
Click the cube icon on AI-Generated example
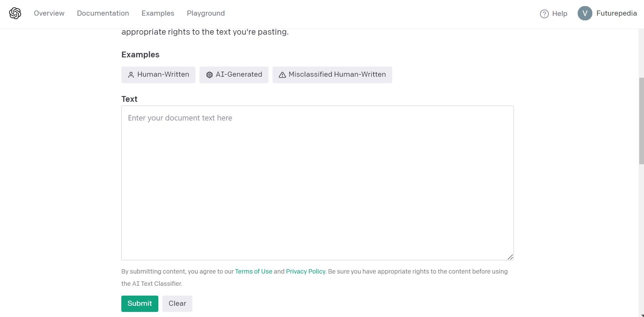[209, 75]
